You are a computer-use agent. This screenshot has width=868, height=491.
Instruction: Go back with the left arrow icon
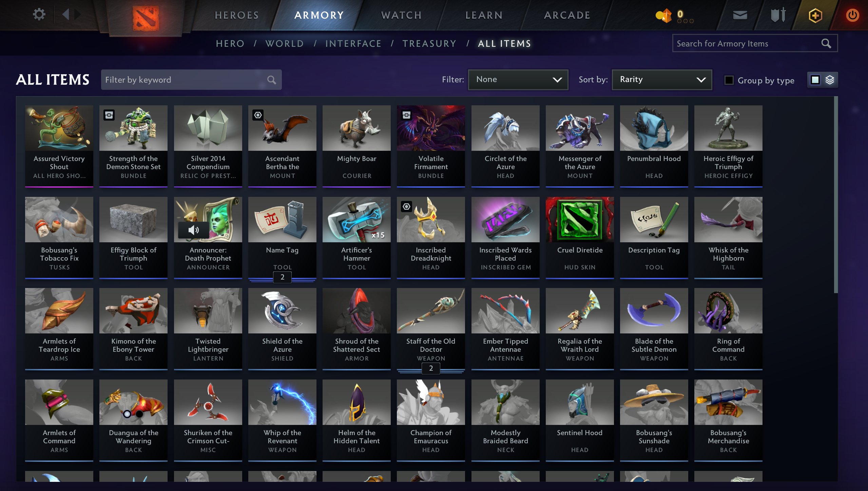click(66, 14)
